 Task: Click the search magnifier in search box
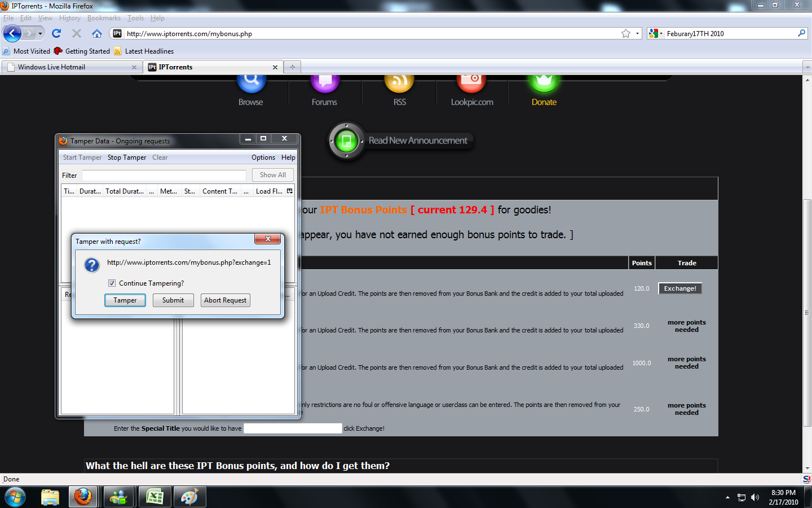[x=801, y=33]
